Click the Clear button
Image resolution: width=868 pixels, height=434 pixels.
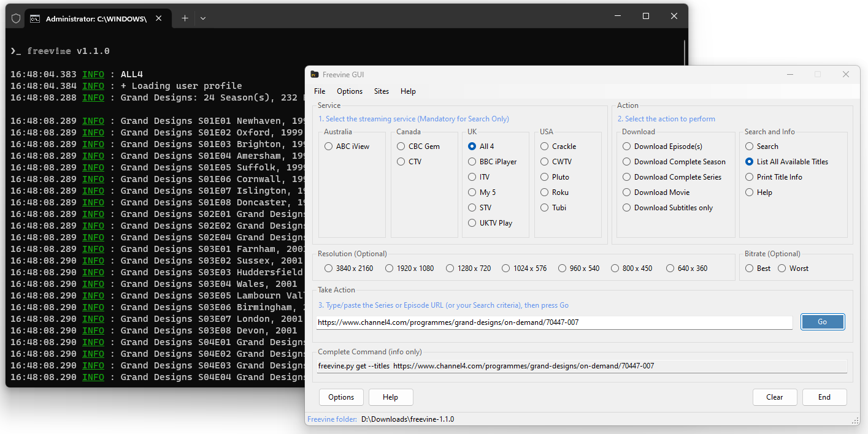(774, 397)
